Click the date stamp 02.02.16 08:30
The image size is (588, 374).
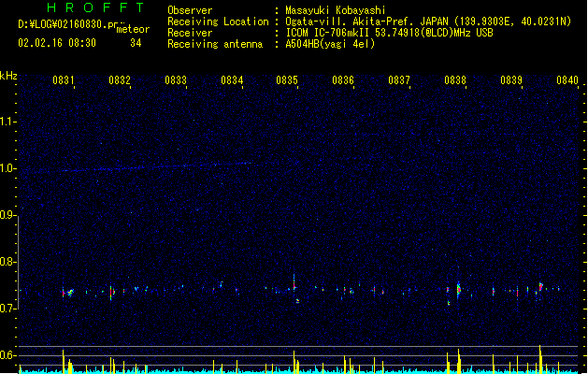coord(57,43)
